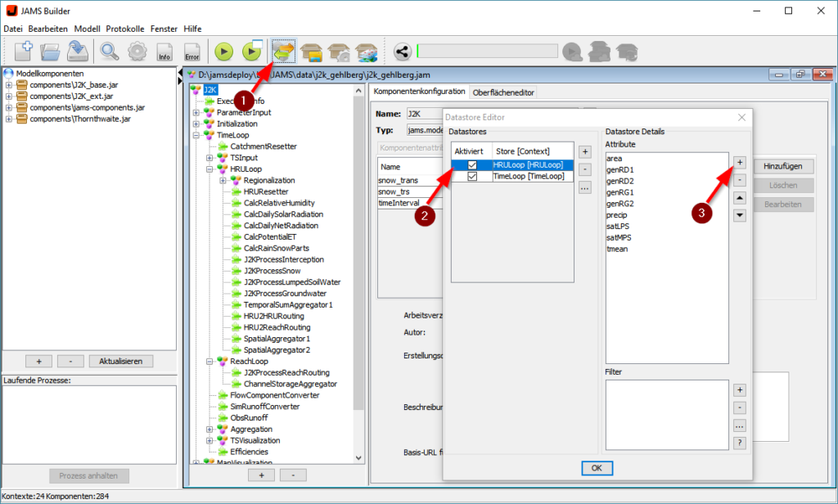Open a model with the folder icon
Screen dimensions: 838x504
click(x=52, y=52)
